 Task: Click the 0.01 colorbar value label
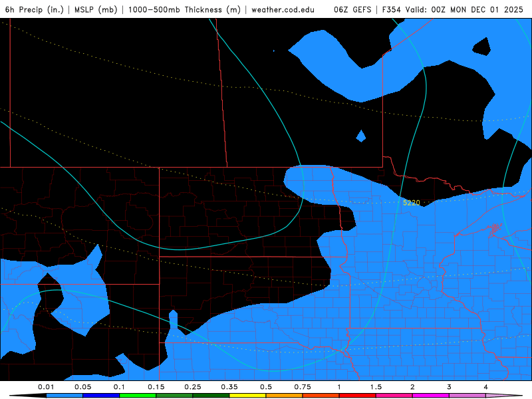point(46,387)
